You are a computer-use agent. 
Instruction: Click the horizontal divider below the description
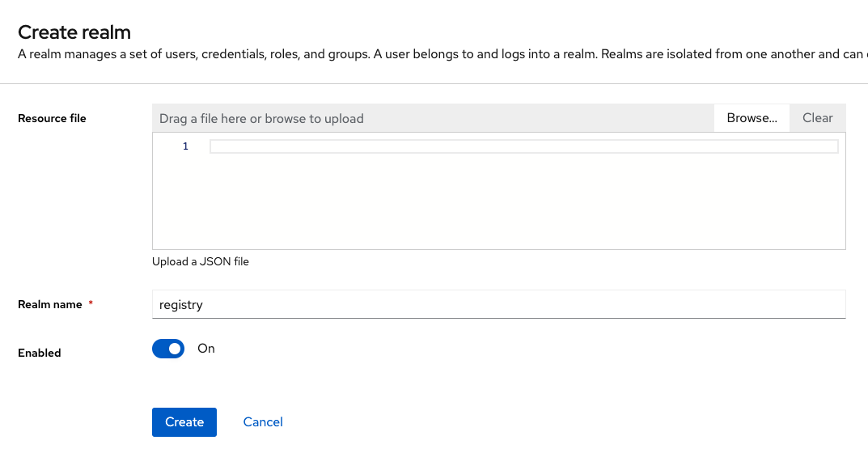coord(434,83)
